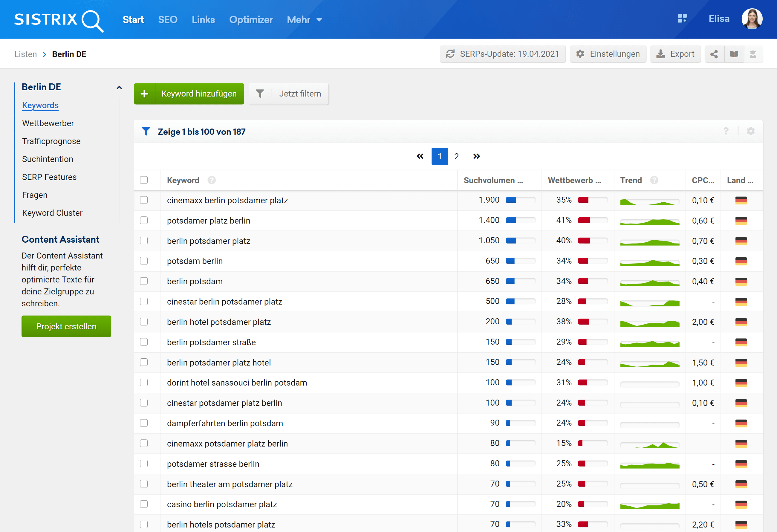The height and width of the screenshot is (532, 777).
Task: Click the SISTRIX logo
Action: pos(59,20)
